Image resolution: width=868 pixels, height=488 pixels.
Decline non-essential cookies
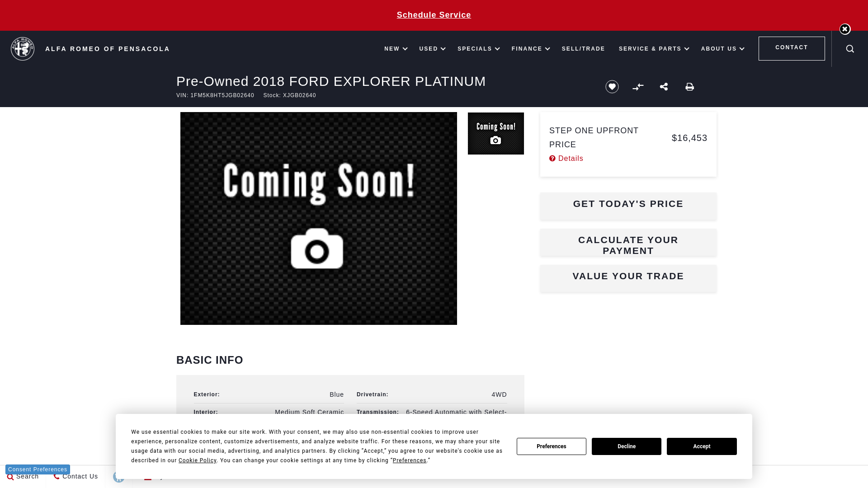point(626,446)
